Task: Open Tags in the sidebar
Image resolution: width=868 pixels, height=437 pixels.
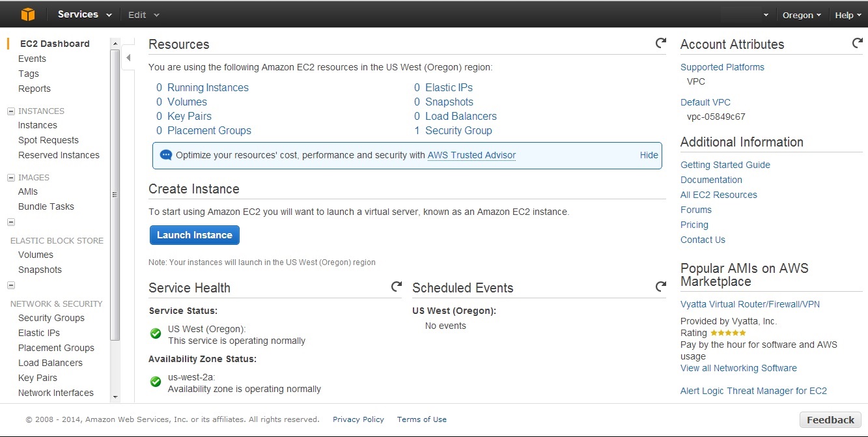Action: pyautogui.click(x=29, y=74)
